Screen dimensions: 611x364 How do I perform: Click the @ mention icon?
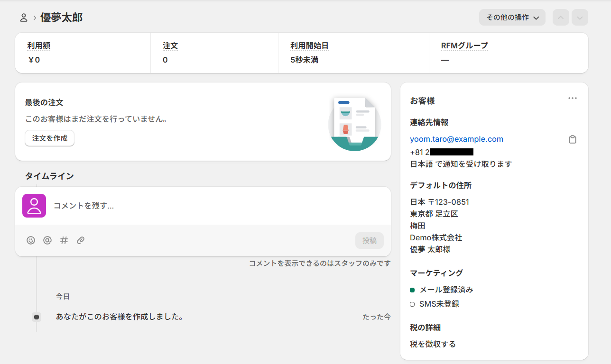click(x=47, y=240)
